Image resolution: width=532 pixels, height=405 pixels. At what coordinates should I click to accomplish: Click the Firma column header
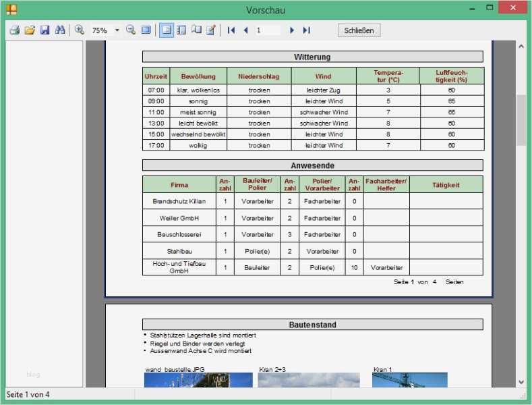pos(179,184)
